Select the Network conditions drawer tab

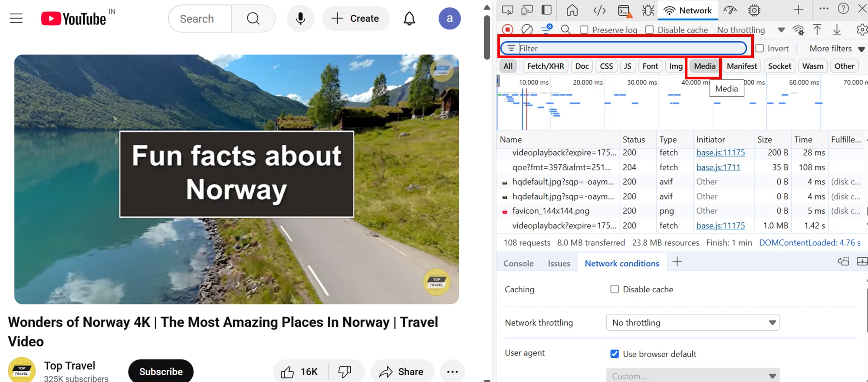click(x=621, y=263)
